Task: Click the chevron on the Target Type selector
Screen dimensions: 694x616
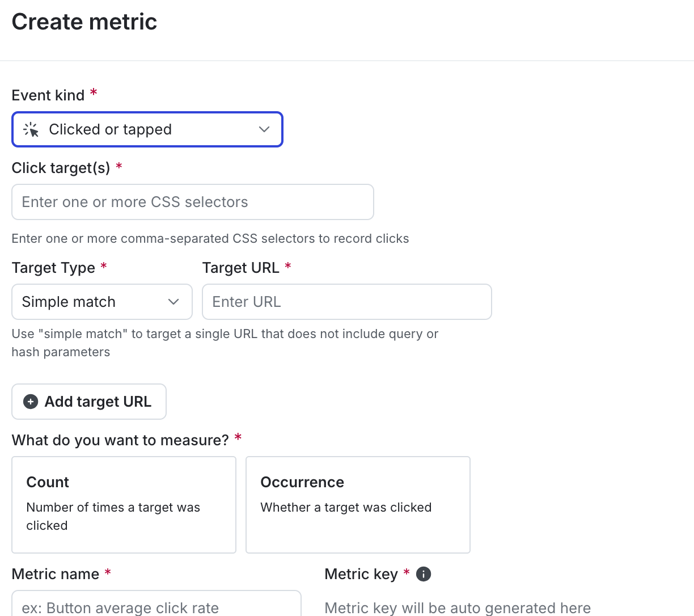Action: point(173,302)
